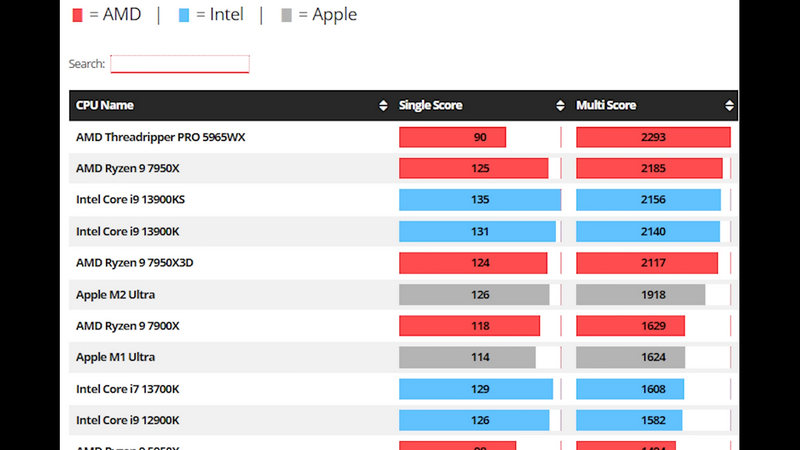Click Multi Score sort arrows icon
The width and height of the screenshot is (800, 450).
click(729, 106)
